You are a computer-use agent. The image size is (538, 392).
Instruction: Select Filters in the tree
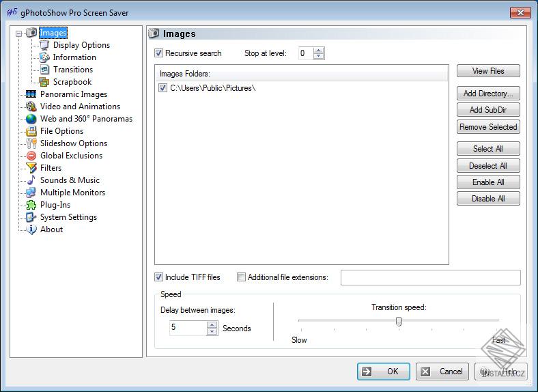click(51, 168)
